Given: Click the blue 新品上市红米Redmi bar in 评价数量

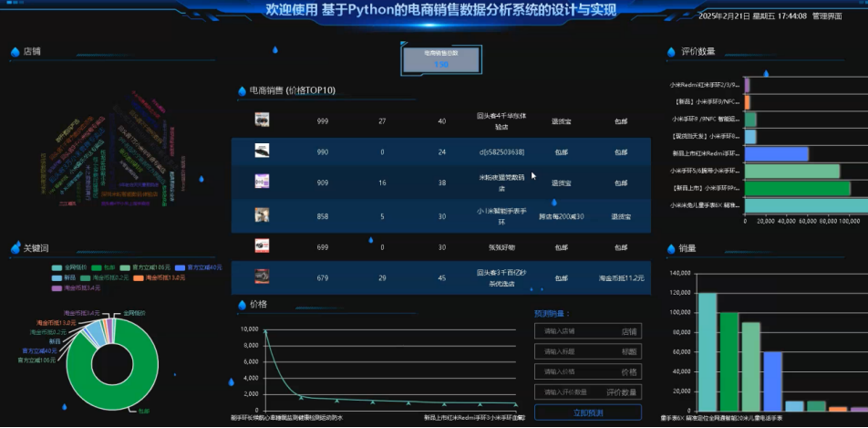Looking at the screenshot, I should (x=777, y=154).
